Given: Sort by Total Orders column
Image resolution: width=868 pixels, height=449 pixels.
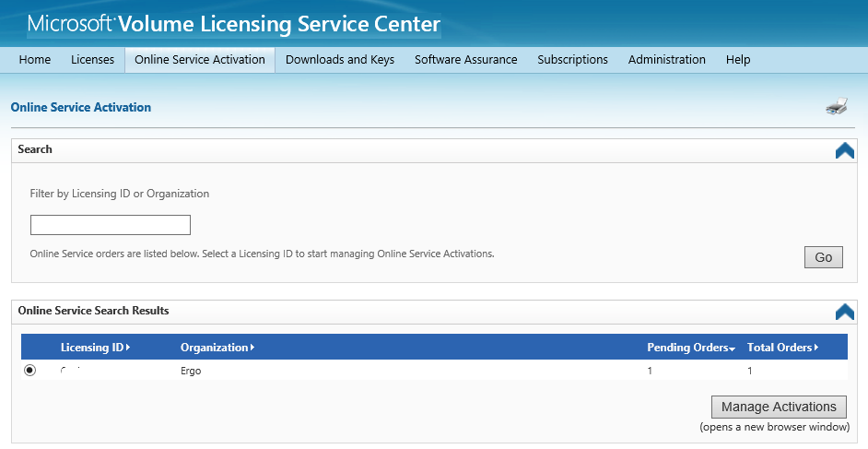Looking at the screenshot, I should click(x=782, y=348).
